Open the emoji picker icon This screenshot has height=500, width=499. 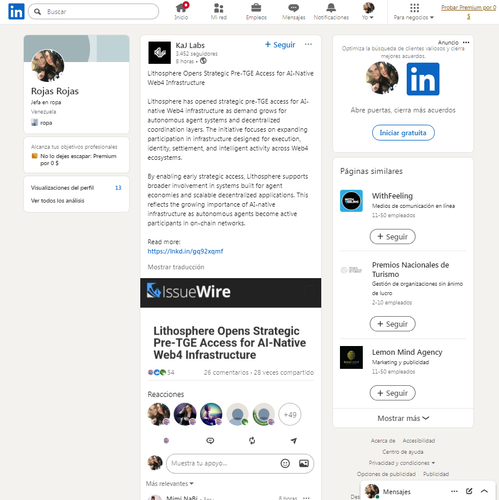click(x=285, y=463)
